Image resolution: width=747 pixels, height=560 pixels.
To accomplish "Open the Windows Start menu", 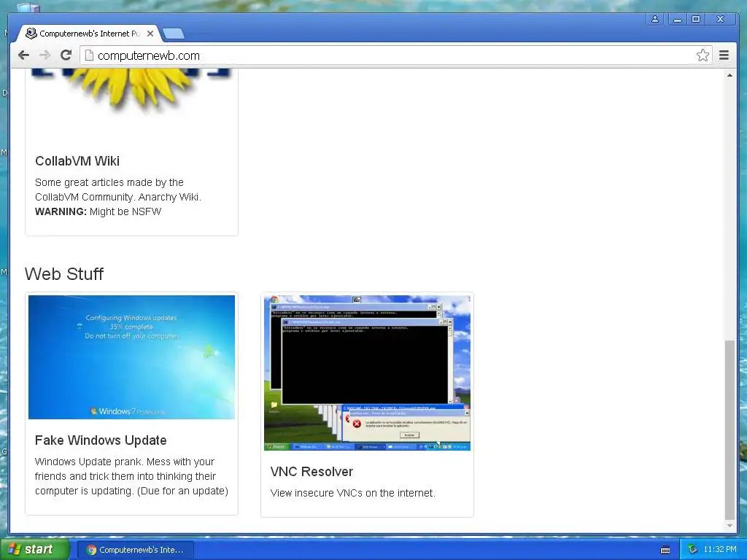I will (x=35, y=550).
